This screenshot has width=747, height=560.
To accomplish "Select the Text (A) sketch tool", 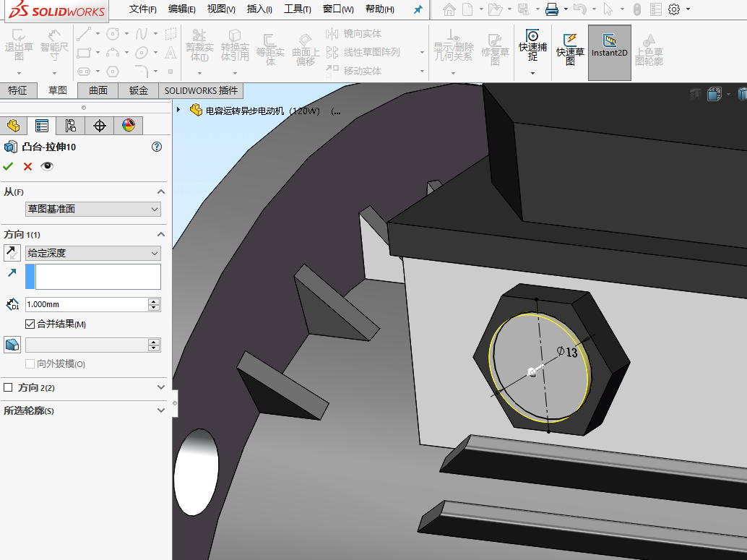I will point(170,53).
